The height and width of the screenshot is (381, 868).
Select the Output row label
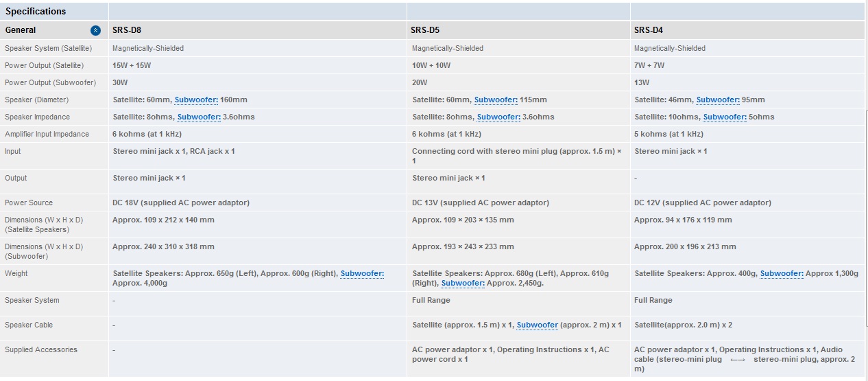[x=16, y=178]
